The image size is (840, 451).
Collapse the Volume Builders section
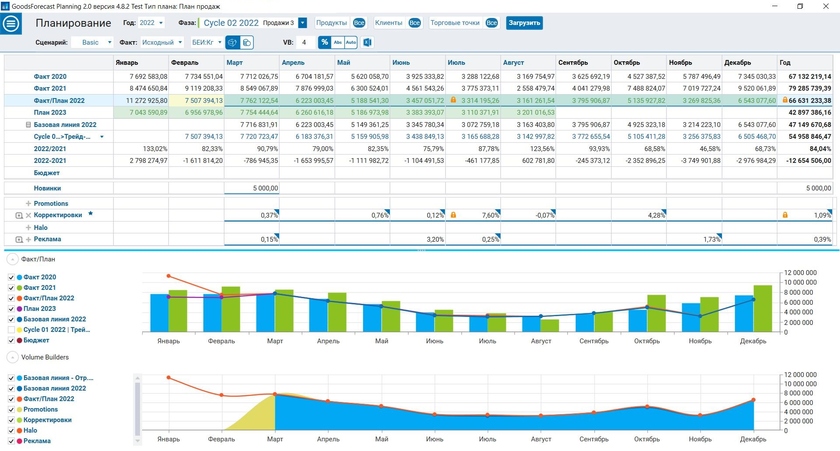pos(11,355)
